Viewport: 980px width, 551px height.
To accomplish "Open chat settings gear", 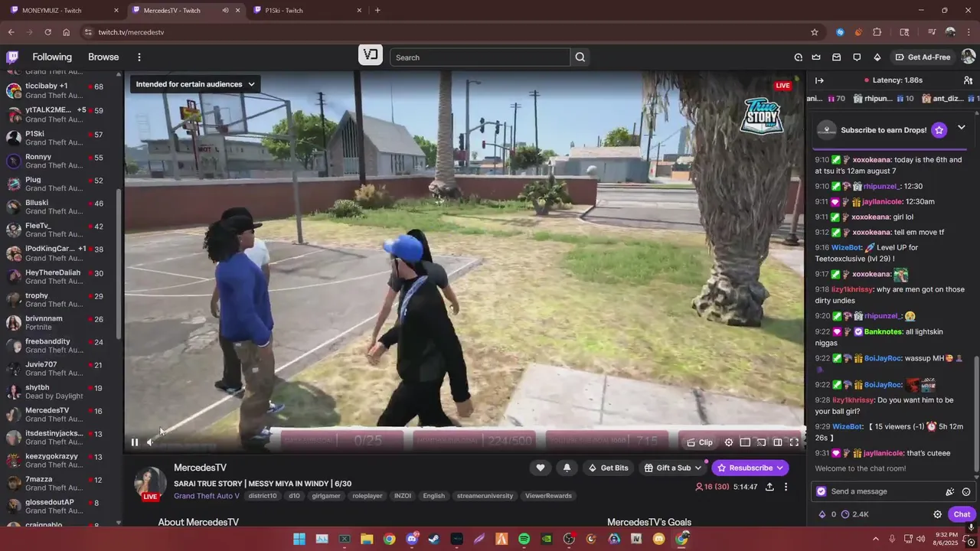I will (937, 514).
